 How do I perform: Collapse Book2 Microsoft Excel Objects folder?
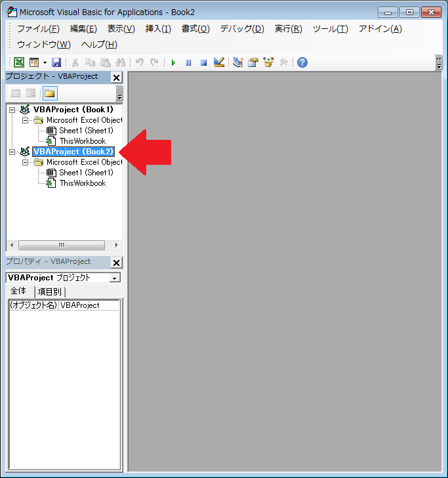coord(26,162)
